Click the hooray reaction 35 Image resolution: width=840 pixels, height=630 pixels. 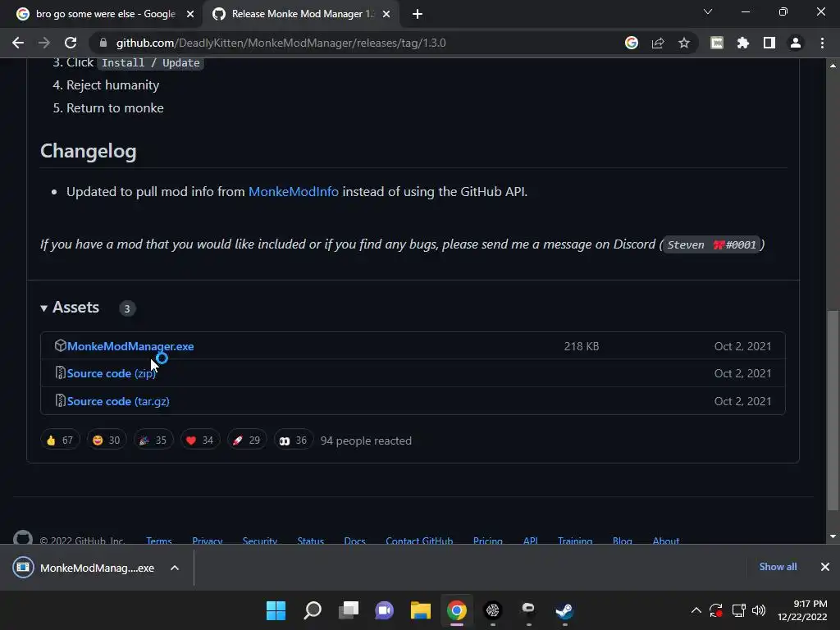[x=153, y=441]
